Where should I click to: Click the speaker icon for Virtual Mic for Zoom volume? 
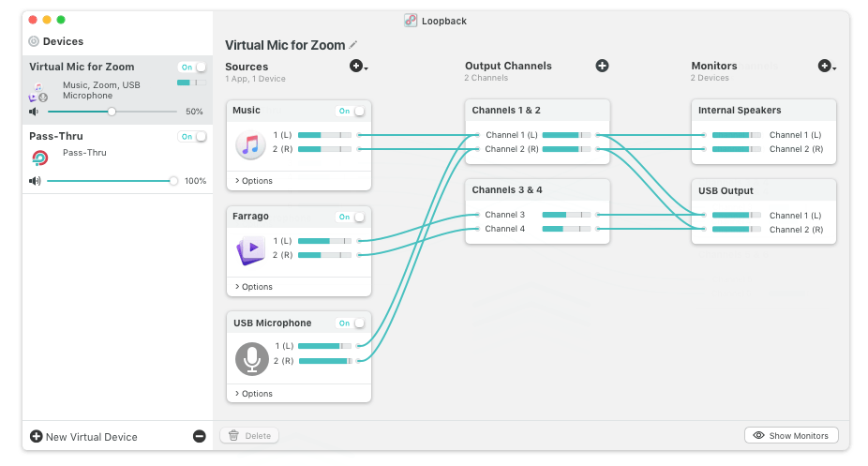34,112
